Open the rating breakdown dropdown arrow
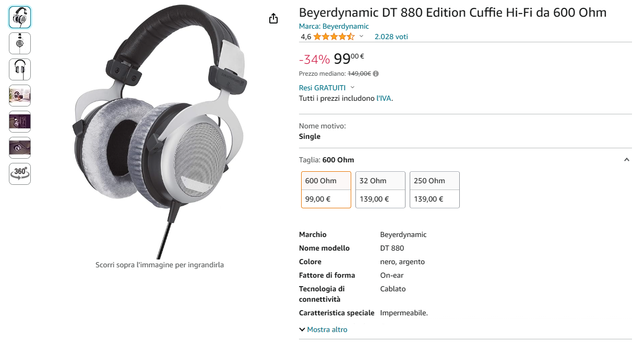Screen dimensions: 644x343 coord(361,37)
